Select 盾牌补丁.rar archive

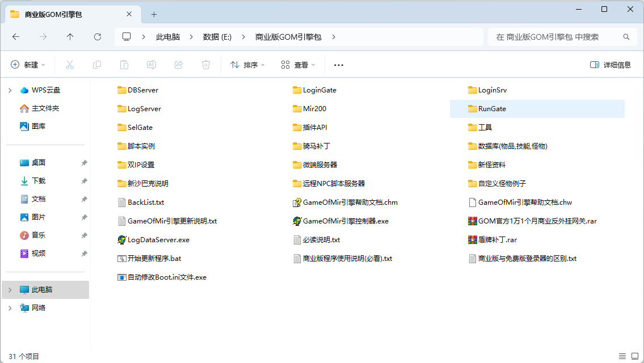click(493, 240)
